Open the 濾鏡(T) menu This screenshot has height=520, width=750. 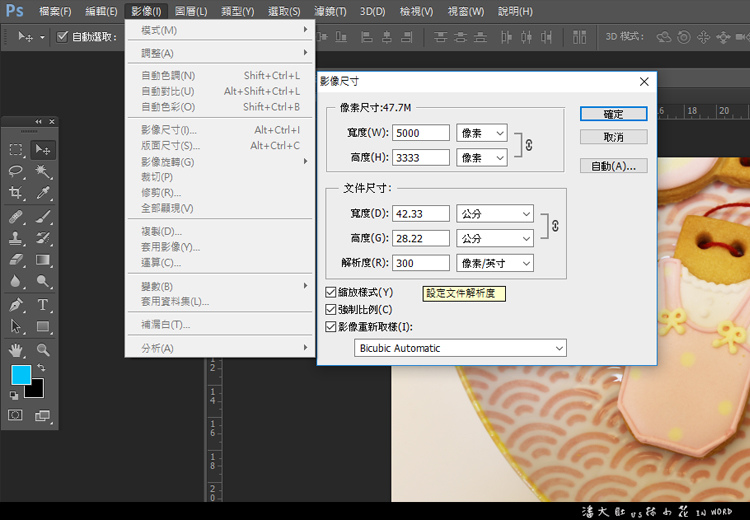[x=330, y=11]
